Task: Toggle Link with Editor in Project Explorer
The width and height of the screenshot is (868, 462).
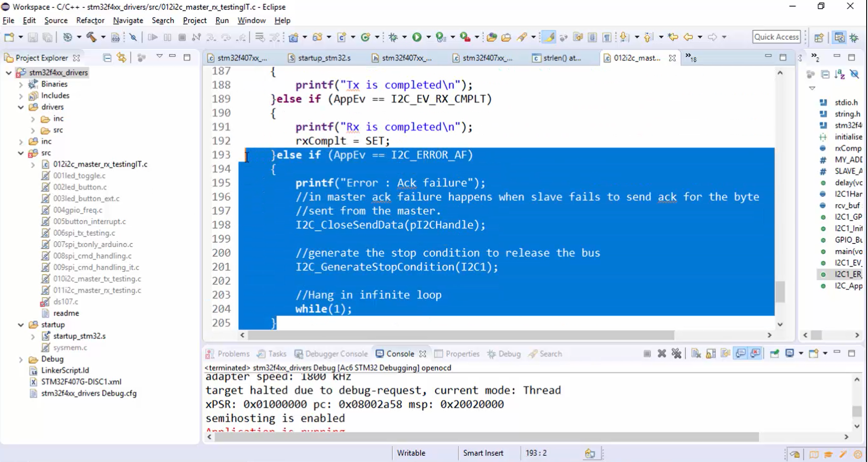Action: pos(121,57)
